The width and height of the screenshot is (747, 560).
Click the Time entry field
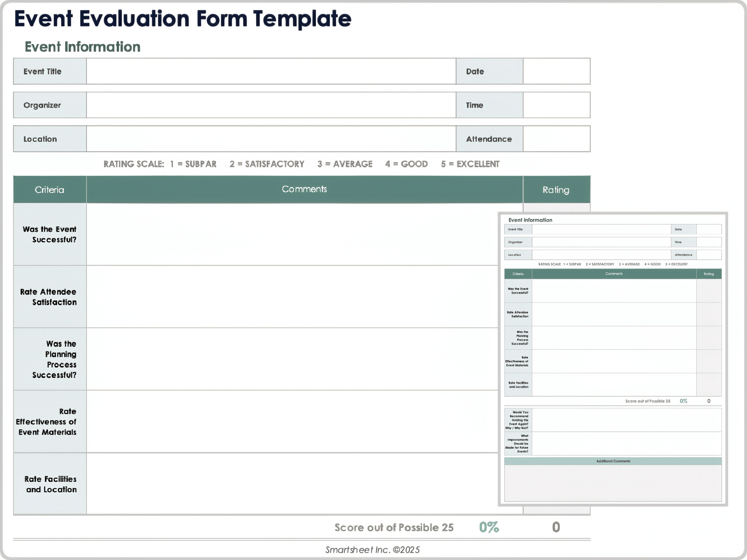[556, 105]
